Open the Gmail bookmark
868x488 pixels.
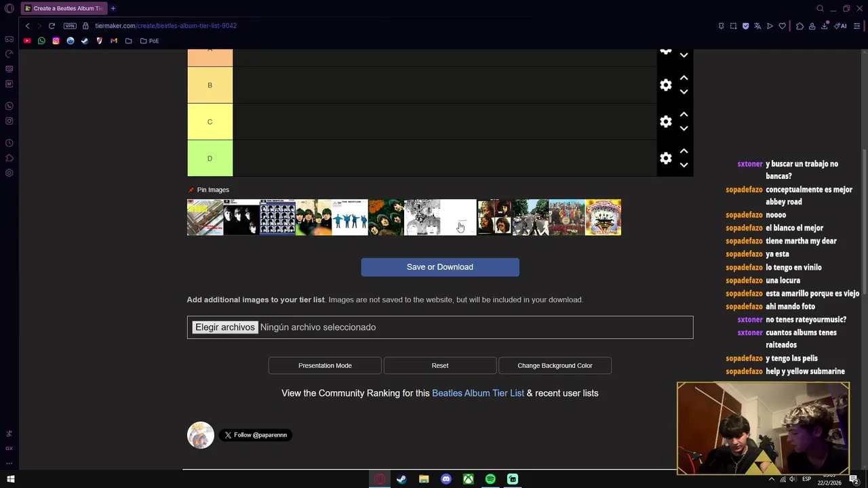click(x=114, y=41)
